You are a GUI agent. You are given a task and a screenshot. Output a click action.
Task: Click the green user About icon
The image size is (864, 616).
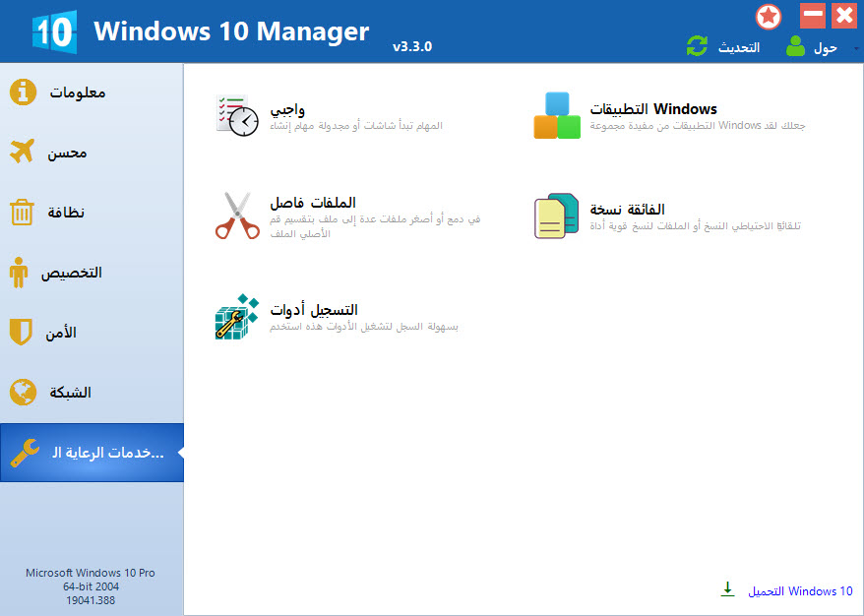click(795, 46)
